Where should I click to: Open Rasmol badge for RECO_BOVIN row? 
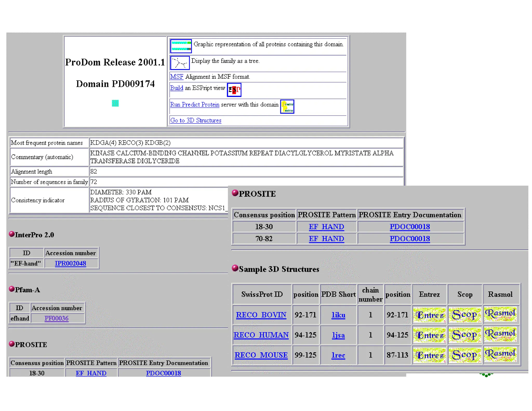[500, 314]
